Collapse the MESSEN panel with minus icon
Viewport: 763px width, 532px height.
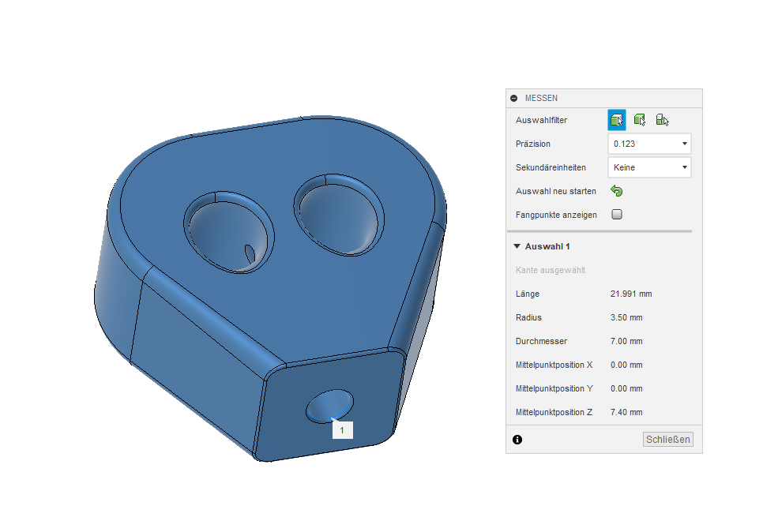tap(514, 98)
